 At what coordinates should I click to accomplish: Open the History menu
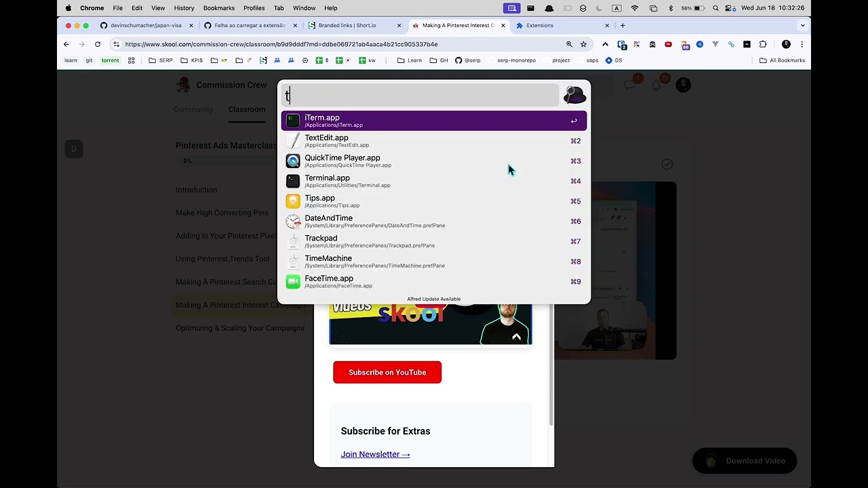tap(184, 8)
